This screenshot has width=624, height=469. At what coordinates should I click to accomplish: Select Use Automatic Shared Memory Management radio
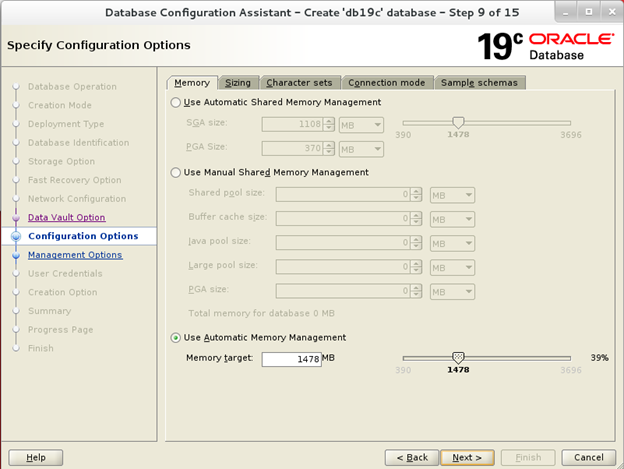coord(177,102)
